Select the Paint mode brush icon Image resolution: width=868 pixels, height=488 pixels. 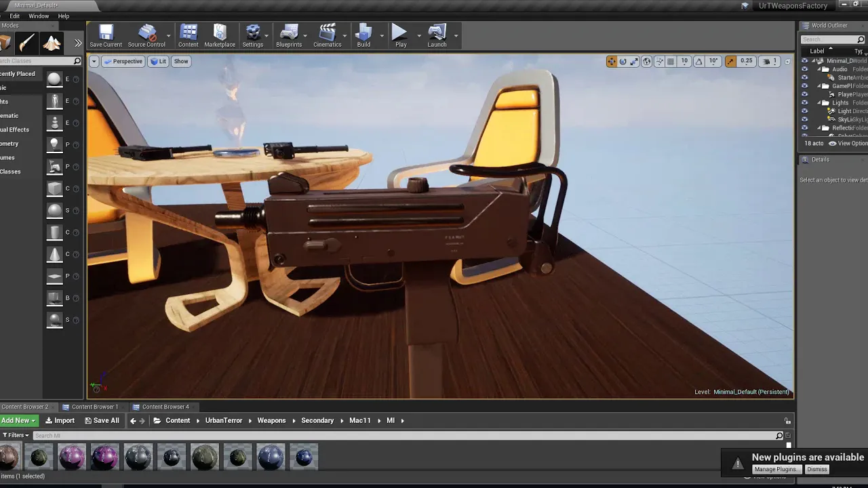coord(27,43)
